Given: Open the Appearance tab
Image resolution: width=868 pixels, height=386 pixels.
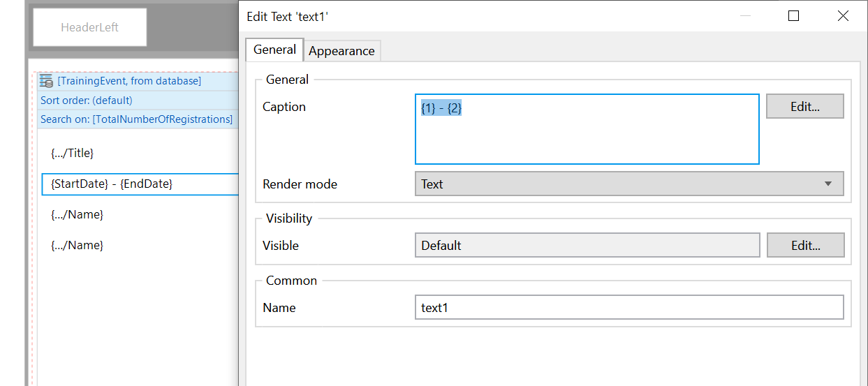Looking at the screenshot, I should pyautogui.click(x=341, y=51).
